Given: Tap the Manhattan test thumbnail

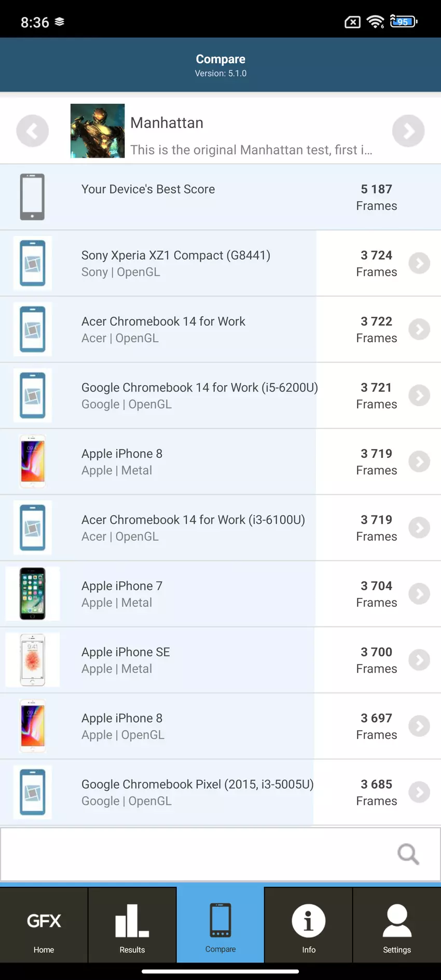Looking at the screenshot, I should coord(98,131).
